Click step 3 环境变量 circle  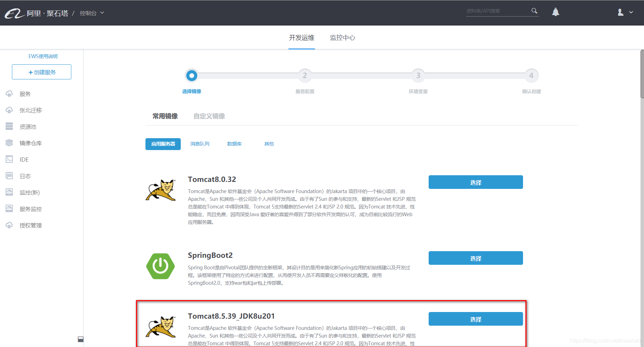[x=418, y=76]
